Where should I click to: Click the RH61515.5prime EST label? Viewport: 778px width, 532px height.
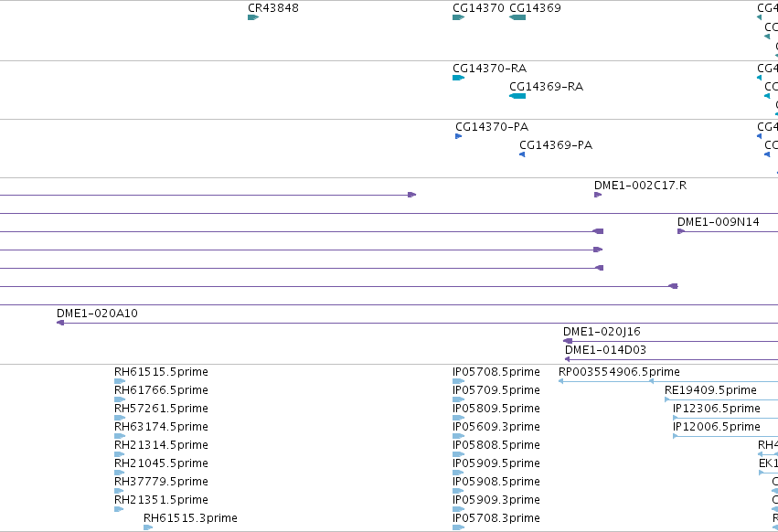[x=161, y=372]
